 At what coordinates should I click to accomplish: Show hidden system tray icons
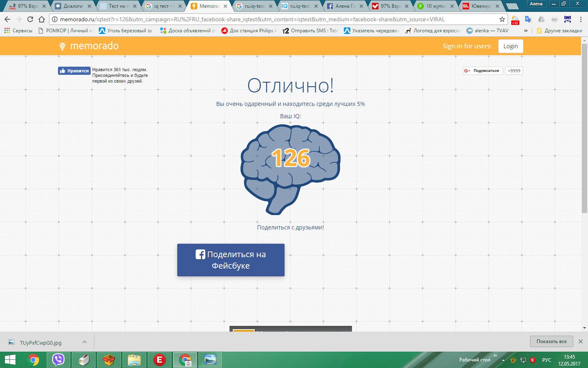(503, 360)
